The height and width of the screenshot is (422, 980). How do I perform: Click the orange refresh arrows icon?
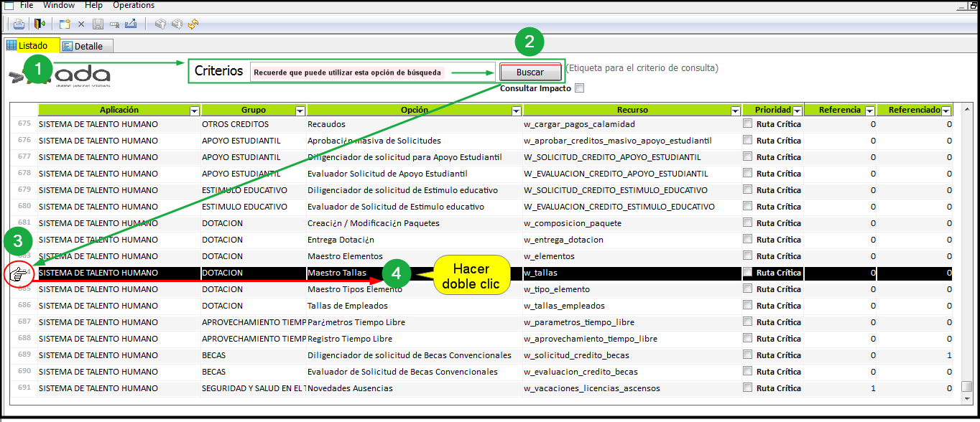(193, 24)
